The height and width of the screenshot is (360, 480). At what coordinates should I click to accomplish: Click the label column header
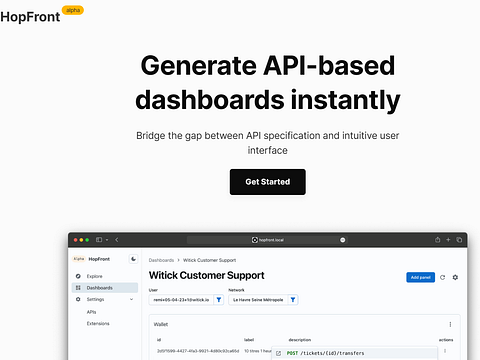[249, 340]
